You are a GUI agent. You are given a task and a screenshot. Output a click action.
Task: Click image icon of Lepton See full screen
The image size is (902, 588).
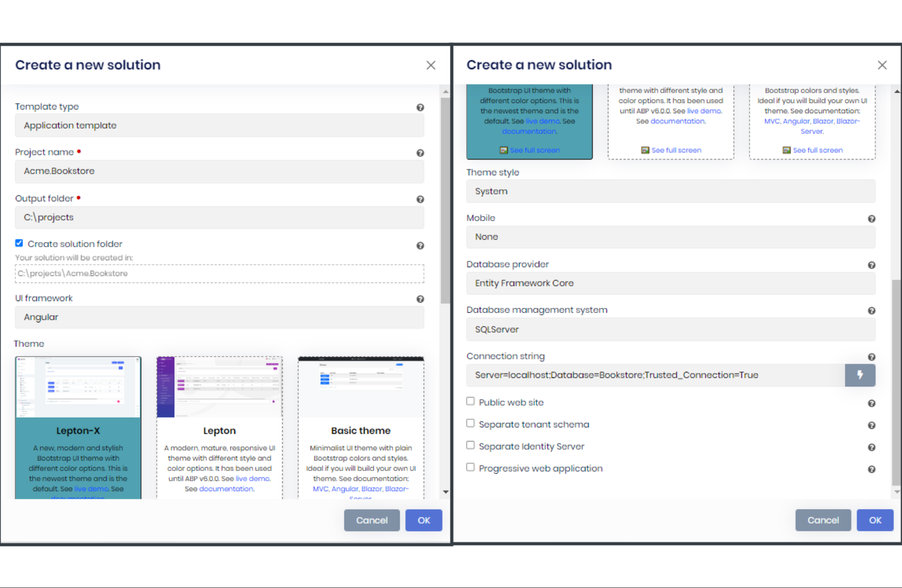pyautogui.click(x=645, y=150)
